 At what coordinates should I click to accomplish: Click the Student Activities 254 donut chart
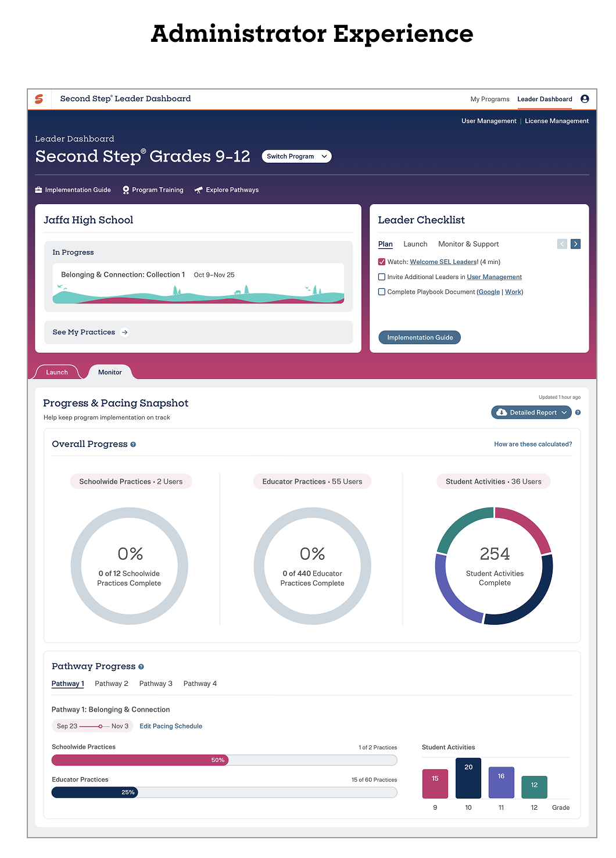[x=494, y=566]
